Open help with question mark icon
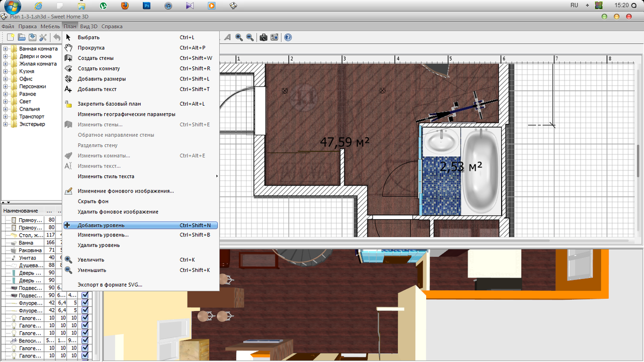Viewport: 644px width, 362px height. 288,37
